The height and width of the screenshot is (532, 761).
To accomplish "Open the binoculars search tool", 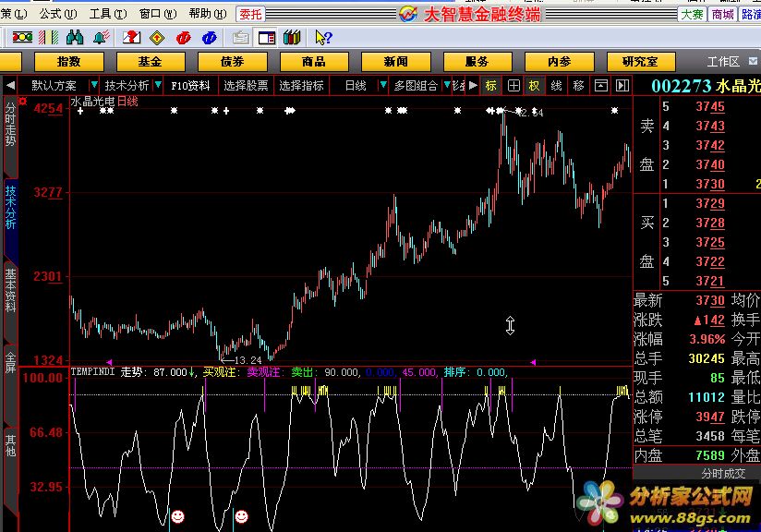I will tap(75, 37).
